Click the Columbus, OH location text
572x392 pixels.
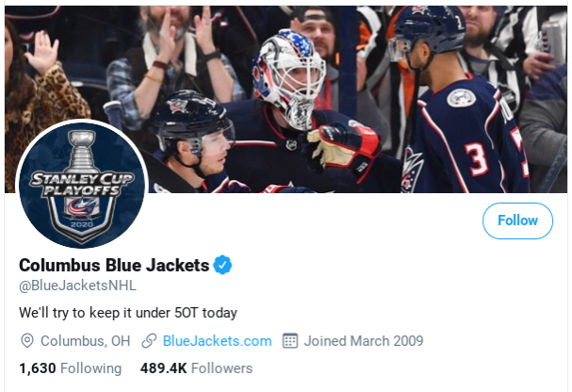coord(86,341)
